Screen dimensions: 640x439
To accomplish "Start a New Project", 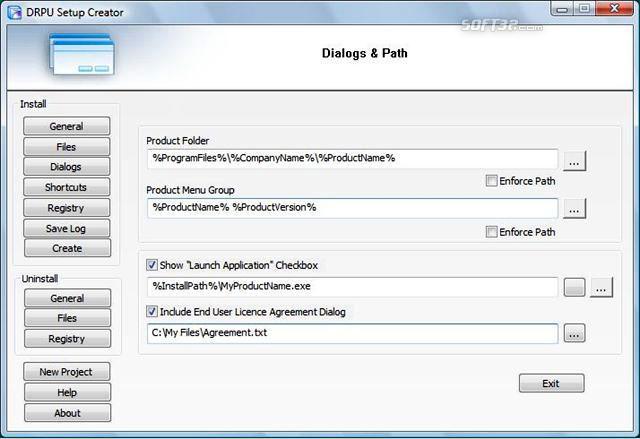I will tap(67, 372).
